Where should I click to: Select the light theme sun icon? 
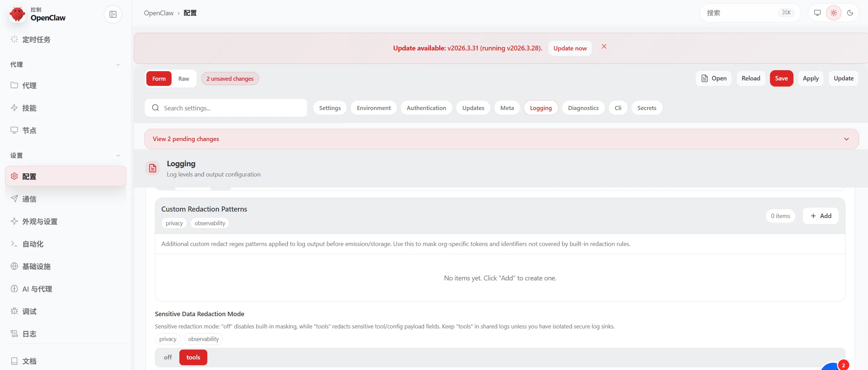(x=834, y=13)
